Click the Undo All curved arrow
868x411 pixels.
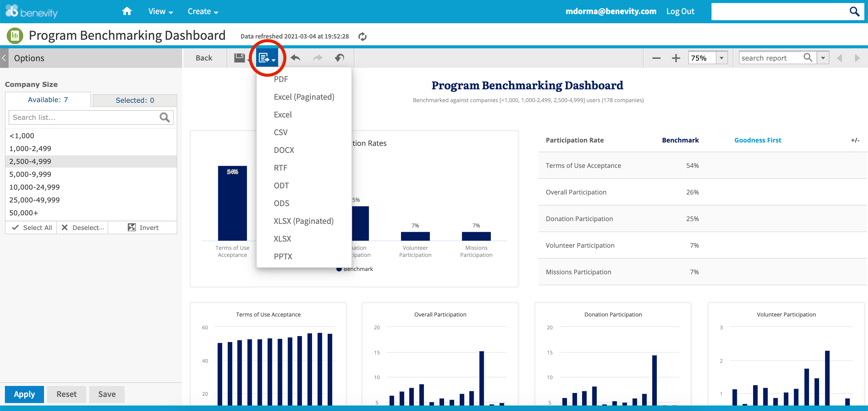pos(339,58)
